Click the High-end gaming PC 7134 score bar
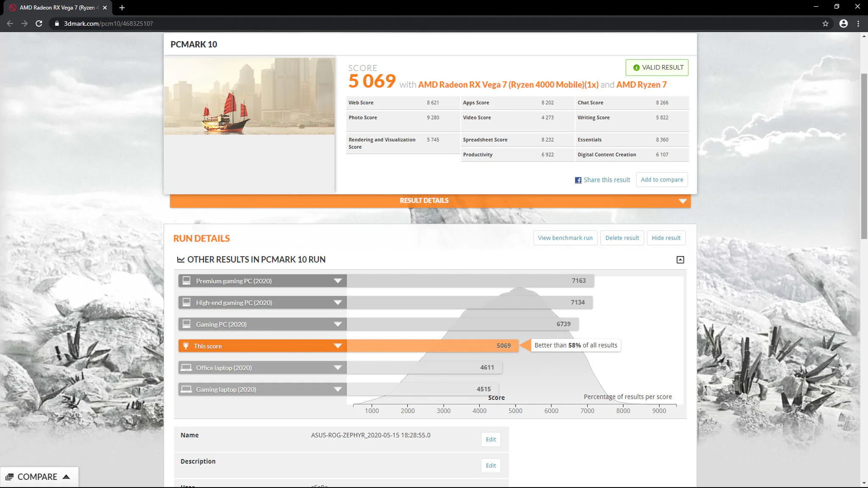868x488 pixels. point(470,302)
